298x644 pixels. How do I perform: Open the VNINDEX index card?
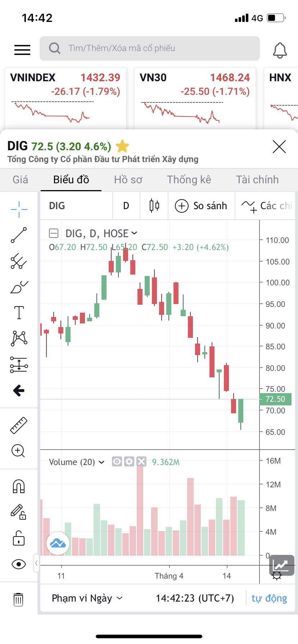66,97
